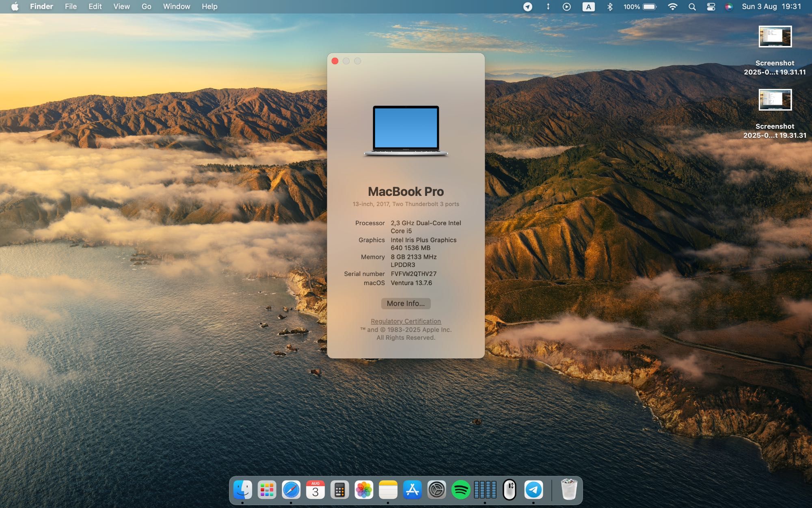Open the mouse scroll utility in Dock
Screen dimensions: 812x508
510,490
